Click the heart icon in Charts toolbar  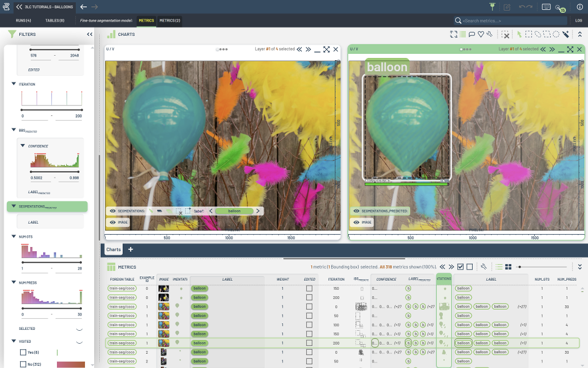coord(481,34)
